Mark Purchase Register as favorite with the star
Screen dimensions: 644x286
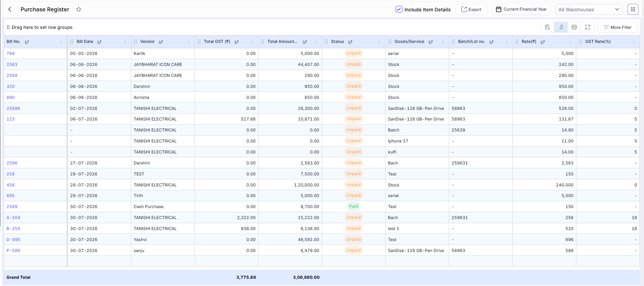point(79,9)
